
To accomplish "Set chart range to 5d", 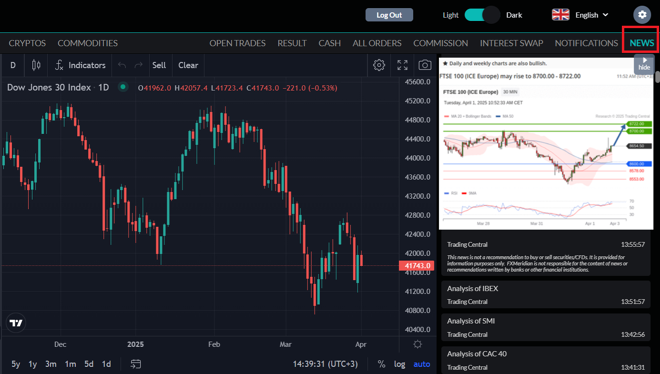I will tap(89, 364).
